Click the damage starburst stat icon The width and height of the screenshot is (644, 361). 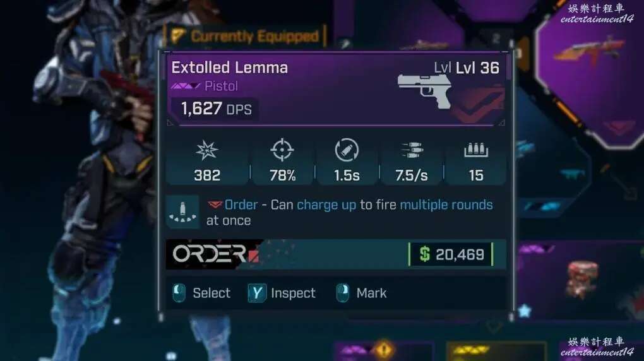(206, 150)
